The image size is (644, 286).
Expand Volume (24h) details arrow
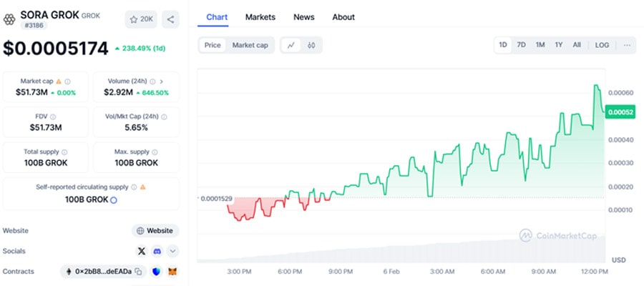[x=161, y=82]
